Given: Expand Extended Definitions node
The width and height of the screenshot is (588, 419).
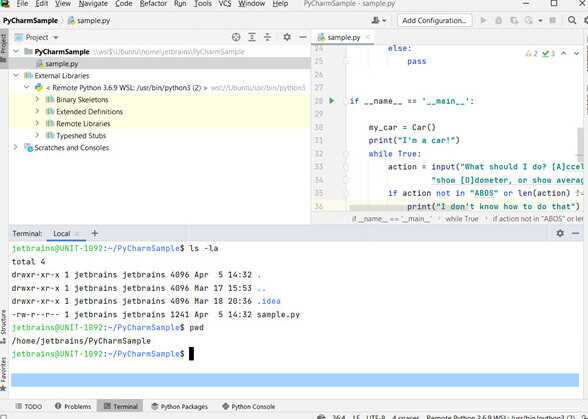Looking at the screenshot, I should tap(37, 111).
